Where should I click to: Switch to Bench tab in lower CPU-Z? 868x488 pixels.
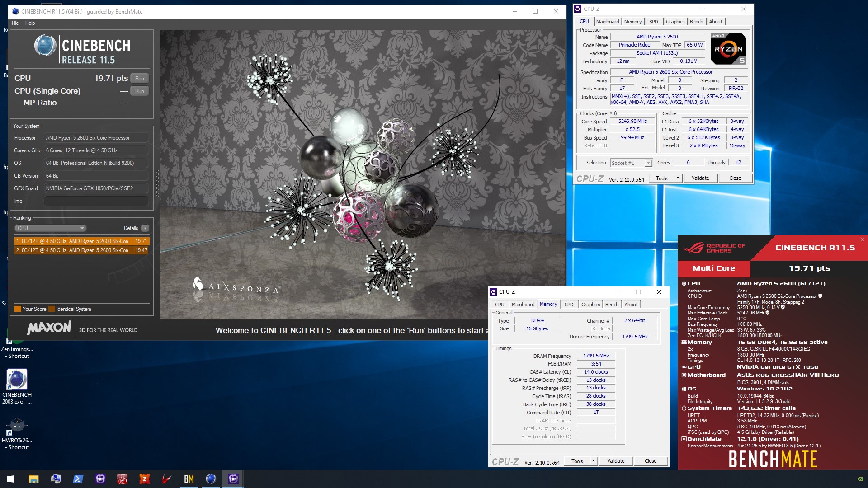point(612,305)
